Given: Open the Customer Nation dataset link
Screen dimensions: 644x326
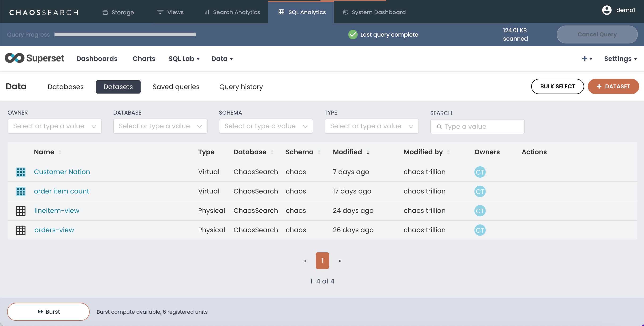Looking at the screenshot, I should coord(62,172).
